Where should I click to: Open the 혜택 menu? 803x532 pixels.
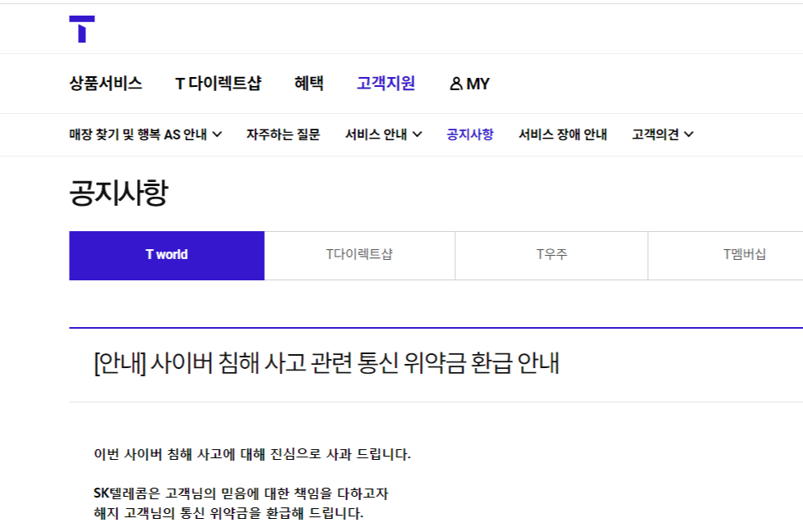pyautogui.click(x=308, y=84)
